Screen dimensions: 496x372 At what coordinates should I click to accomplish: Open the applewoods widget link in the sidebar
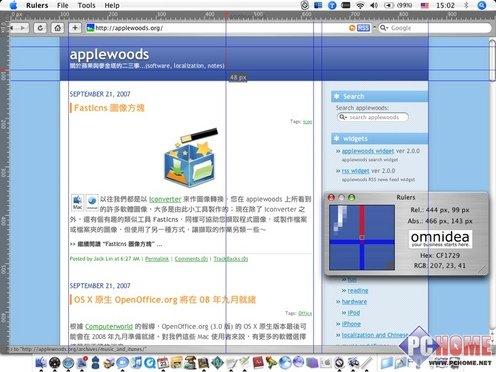tap(368, 151)
